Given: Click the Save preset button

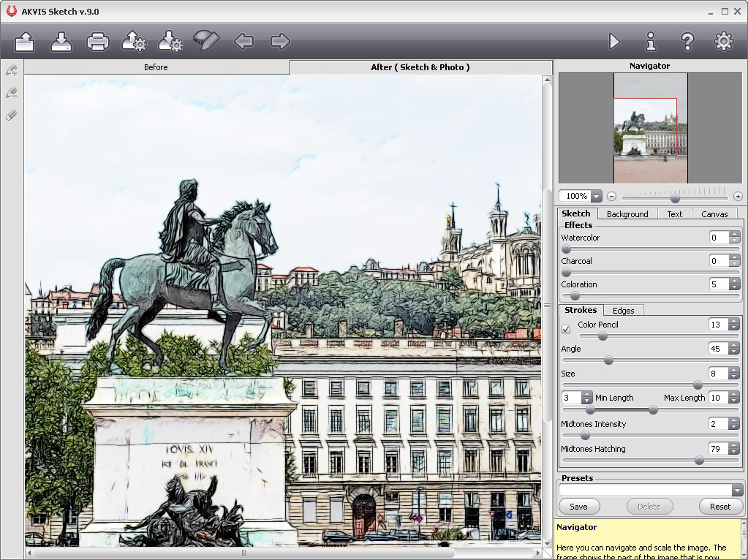Looking at the screenshot, I should pyautogui.click(x=578, y=506).
